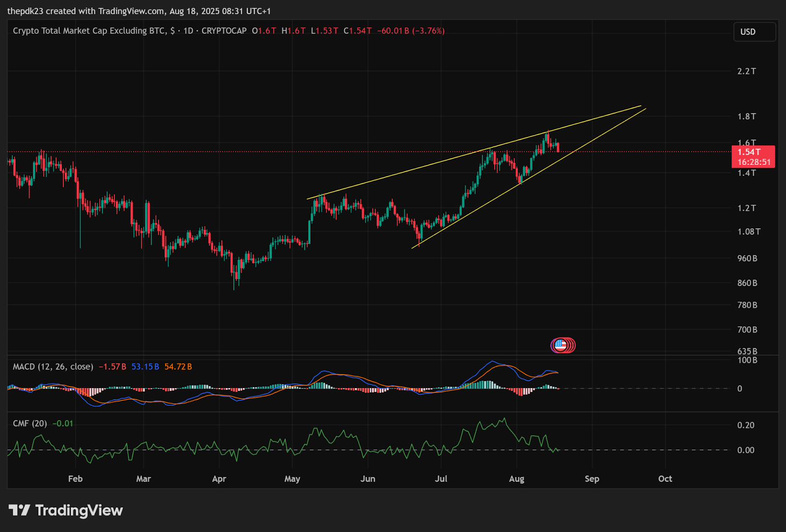The height and width of the screenshot is (532, 786).
Task: Open the MACD (12, 26, close) indicator legend
Action: (x=53, y=366)
